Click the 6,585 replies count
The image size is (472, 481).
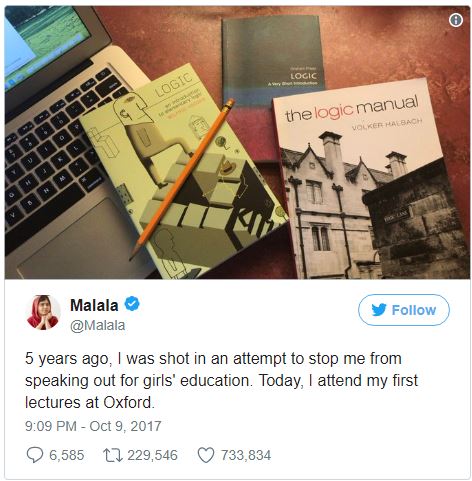(67, 455)
